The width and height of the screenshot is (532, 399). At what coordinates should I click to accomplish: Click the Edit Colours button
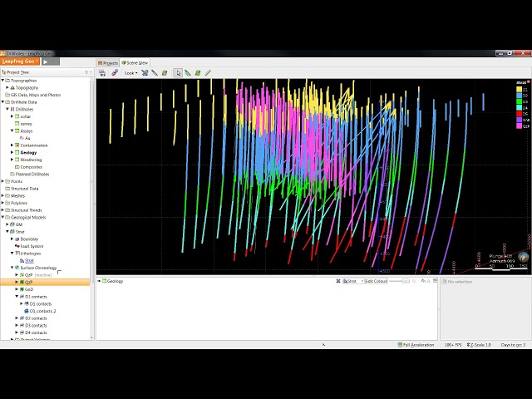377,281
